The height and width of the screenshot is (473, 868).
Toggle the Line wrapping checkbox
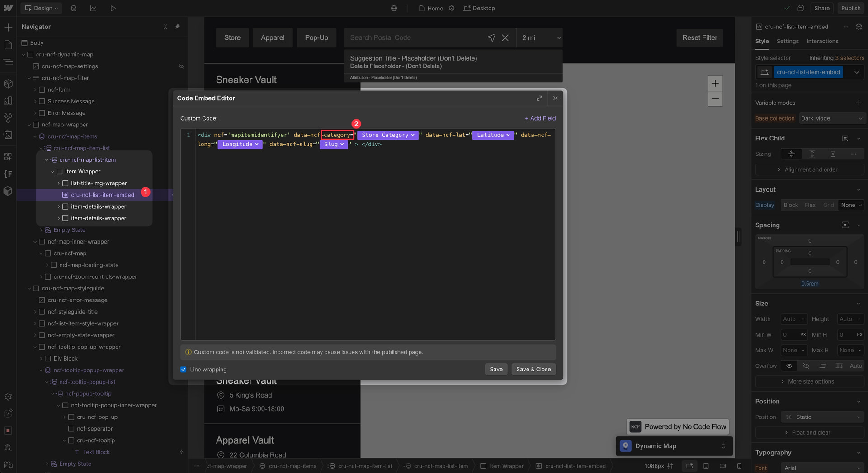184,370
